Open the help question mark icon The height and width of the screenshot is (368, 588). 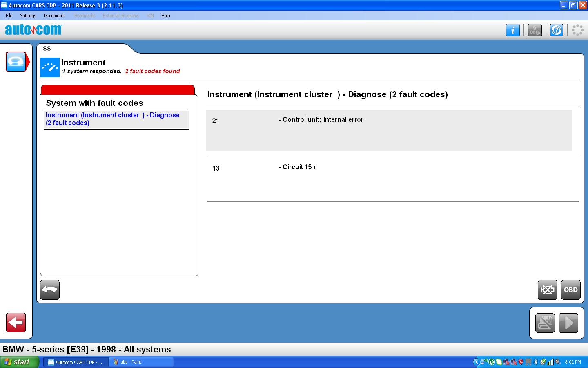click(556, 30)
